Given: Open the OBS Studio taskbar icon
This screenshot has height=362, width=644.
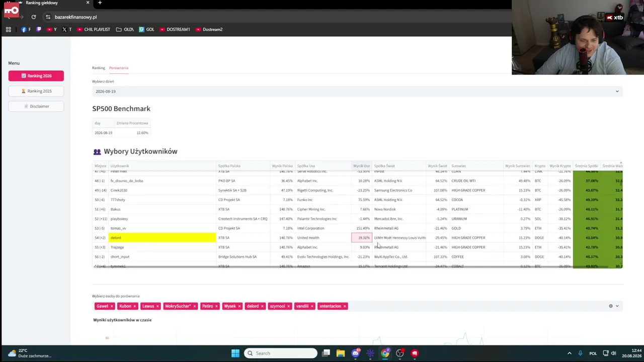Looking at the screenshot, I should click(400, 353).
